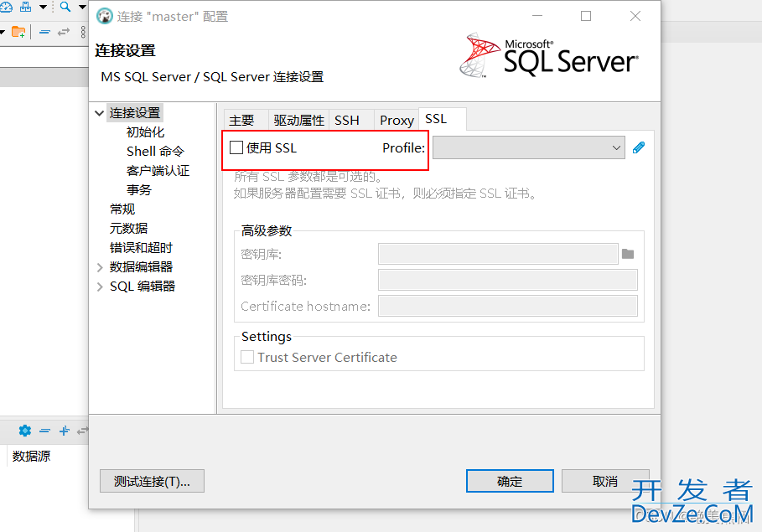Screen dimensions: 762x532
Task: Switch to the Proxy tab
Action: (397, 120)
